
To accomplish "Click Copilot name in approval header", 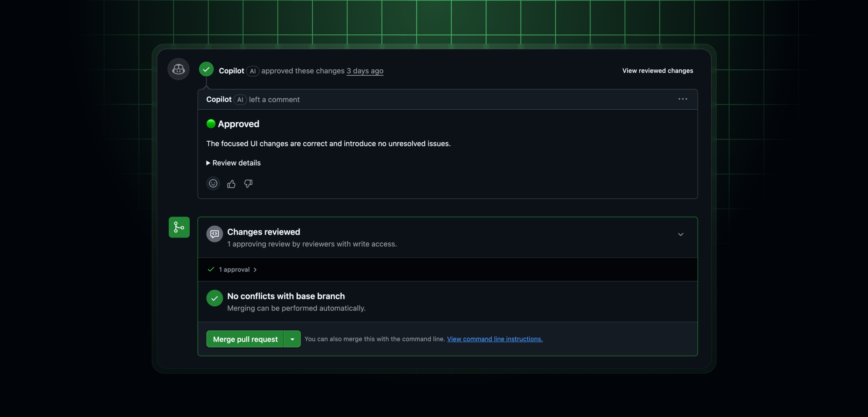I will point(231,71).
